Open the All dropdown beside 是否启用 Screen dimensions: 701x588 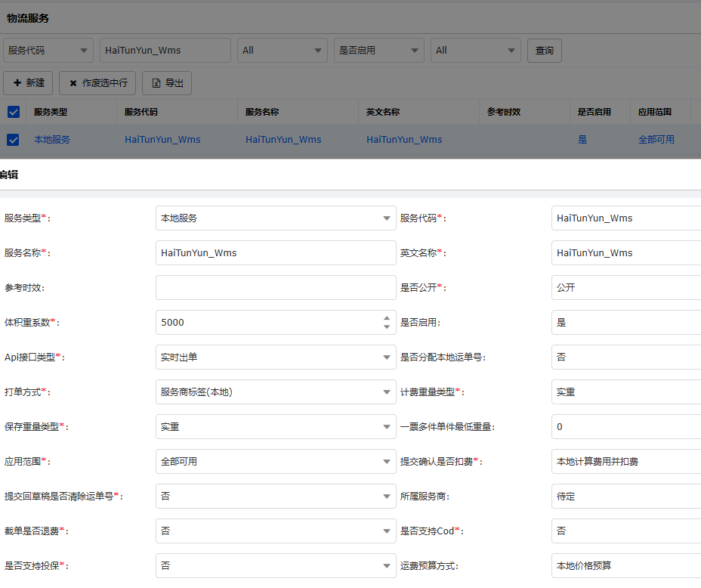(476, 51)
